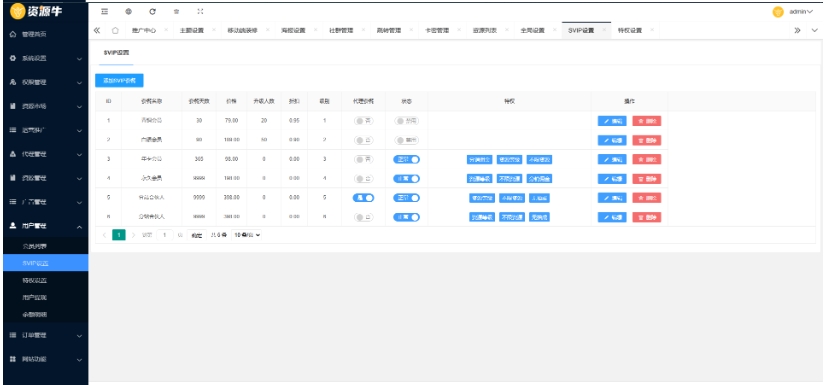
Task: Close the SVIP设置 tab
Action: (604, 30)
